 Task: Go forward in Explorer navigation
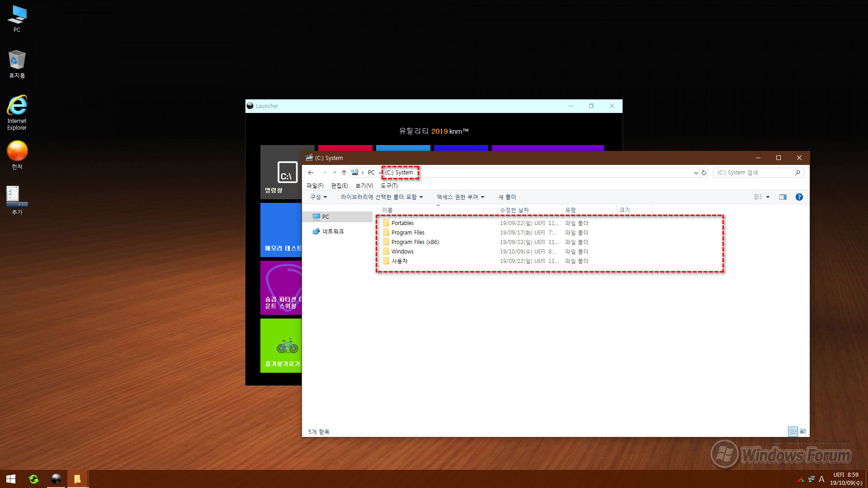tap(324, 173)
